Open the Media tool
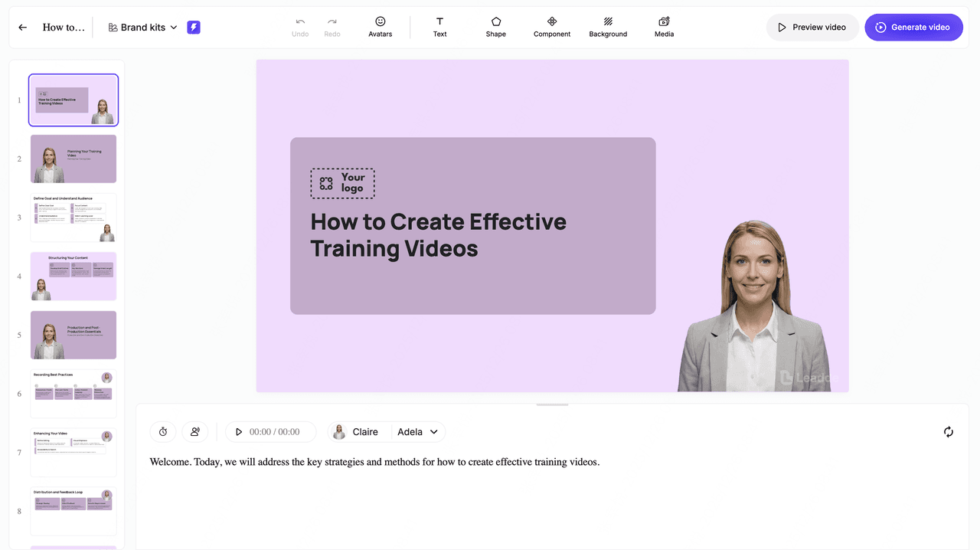This screenshot has width=980, height=550. 664,27
